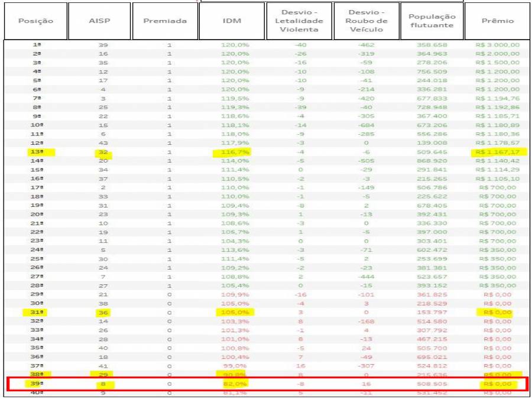Click the highlighted R$ 1.167,17 prize cell
Image resolution: width=532 pixels, height=399 pixels.
coord(497,152)
